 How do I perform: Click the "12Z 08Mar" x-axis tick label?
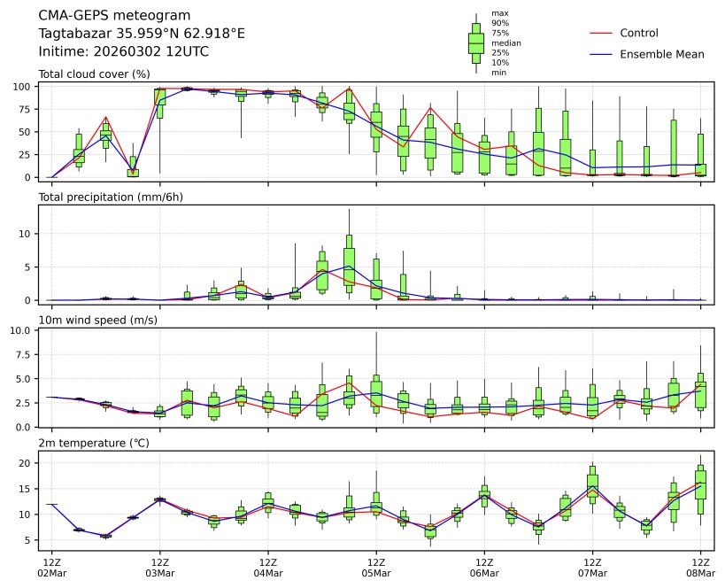click(x=701, y=568)
